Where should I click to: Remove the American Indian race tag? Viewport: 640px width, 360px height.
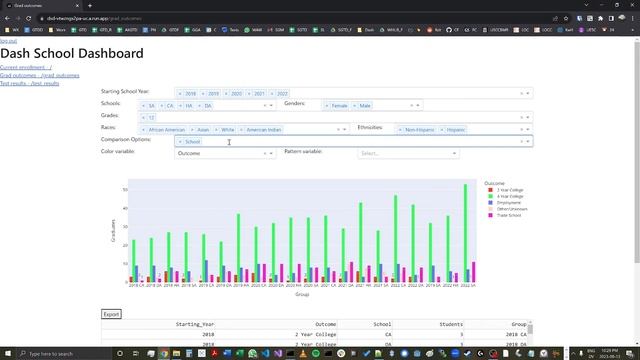241,130
